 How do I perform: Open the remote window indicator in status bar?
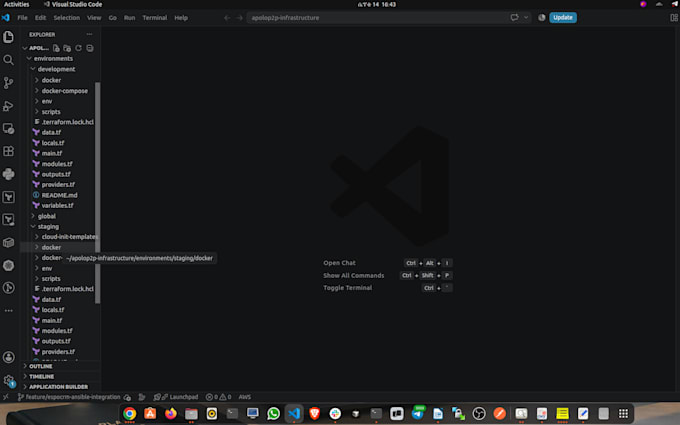click(6, 397)
